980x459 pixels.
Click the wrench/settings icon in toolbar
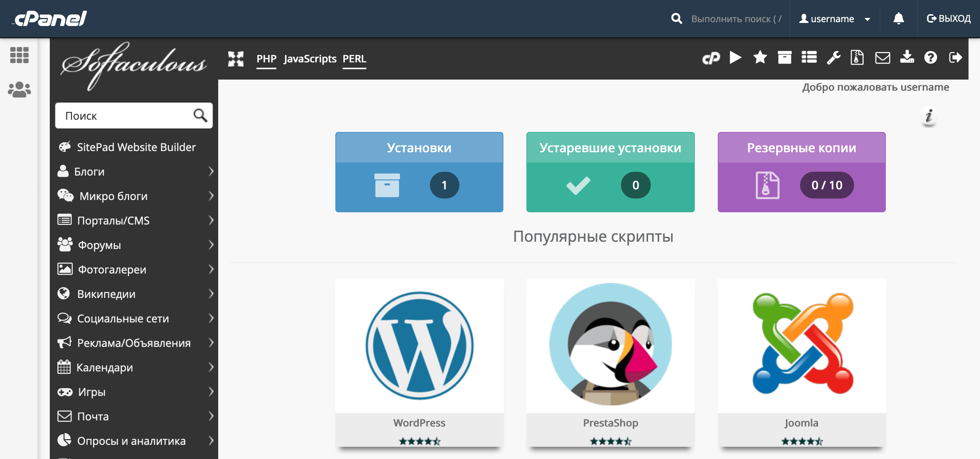833,58
